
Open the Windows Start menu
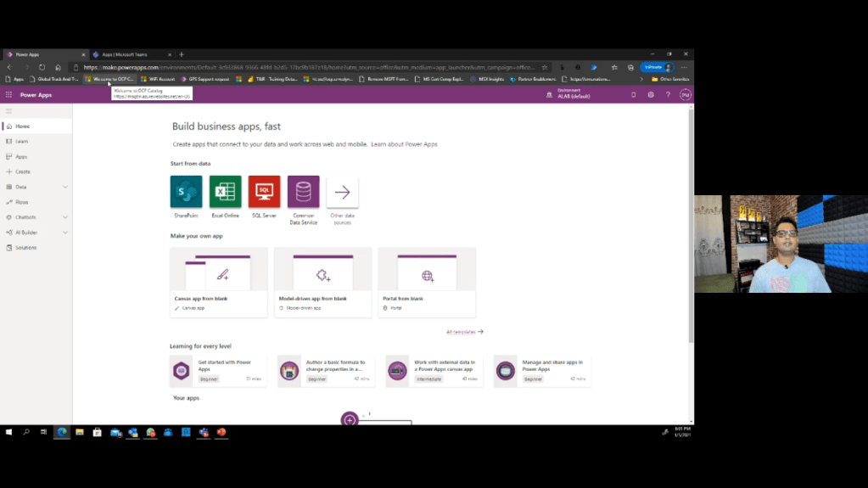8,432
